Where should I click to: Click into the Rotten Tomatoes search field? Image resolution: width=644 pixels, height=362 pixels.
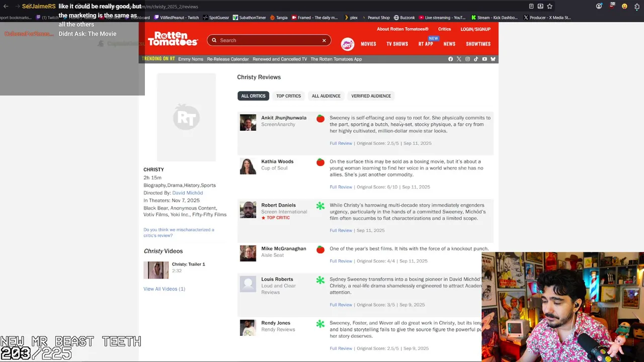point(269,40)
